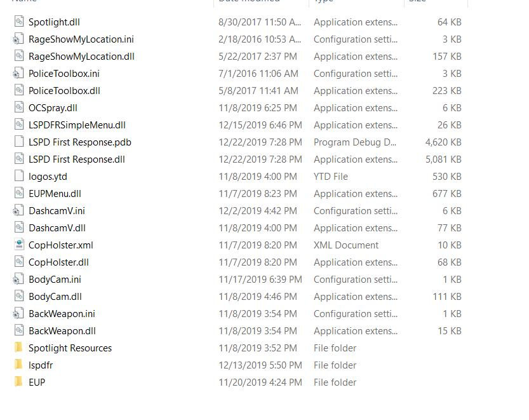Click the EUP folder icon
Viewport: 529px width, 420px height.
[18, 382]
